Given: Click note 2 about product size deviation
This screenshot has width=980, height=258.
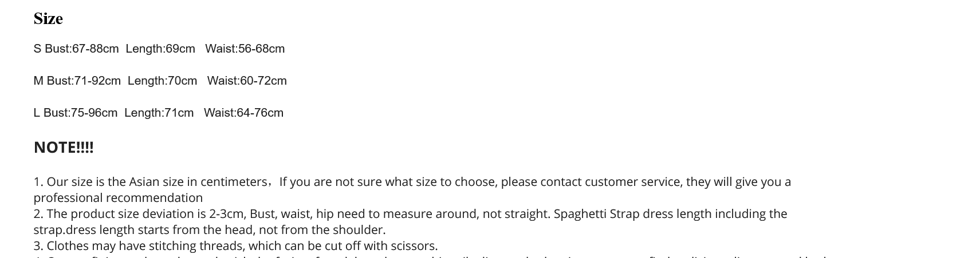Looking at the screenshot, I should [x=410, y=221].
